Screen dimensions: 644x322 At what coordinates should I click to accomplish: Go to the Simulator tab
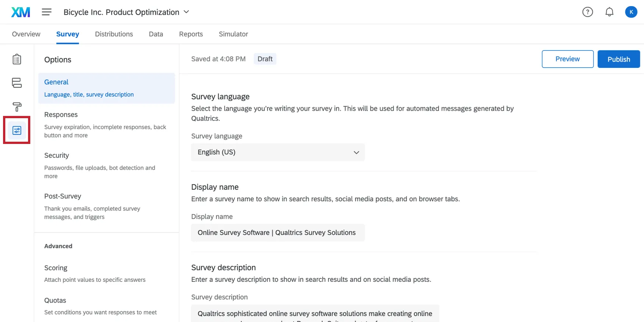[233, 34]
